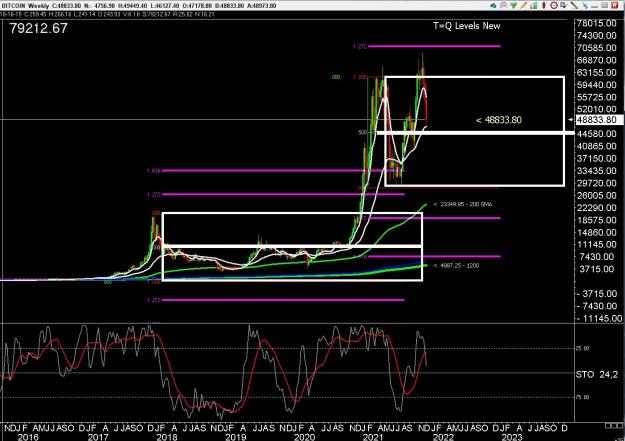Screen dimensions: 625x441
Task: Select the pencil drawing tool
Action: tap(524, 5)
